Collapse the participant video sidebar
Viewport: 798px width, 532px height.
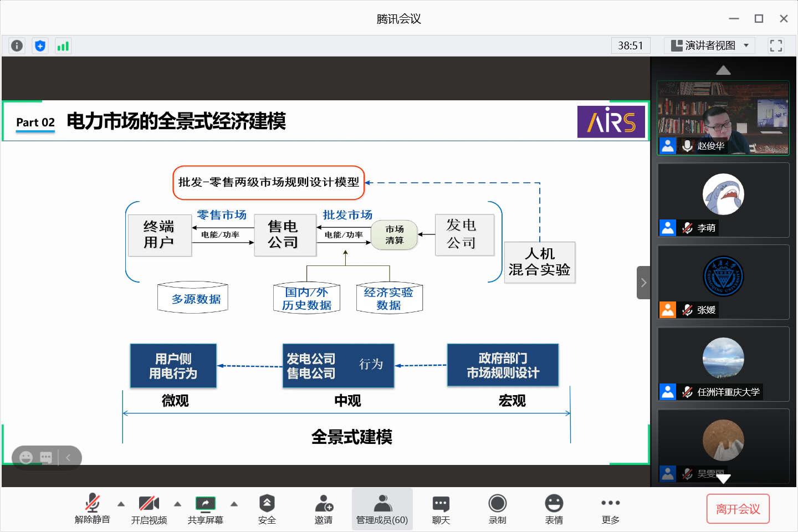pos(643,283)
